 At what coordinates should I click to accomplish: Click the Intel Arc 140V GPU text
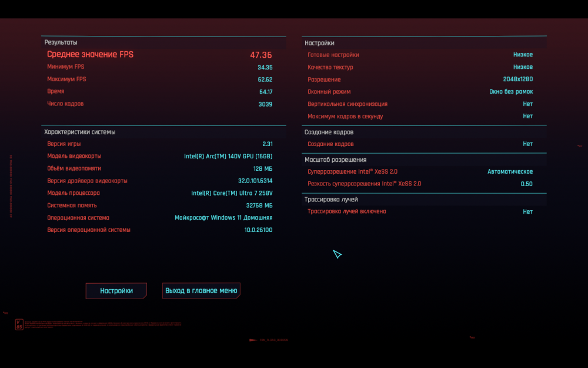228,156
